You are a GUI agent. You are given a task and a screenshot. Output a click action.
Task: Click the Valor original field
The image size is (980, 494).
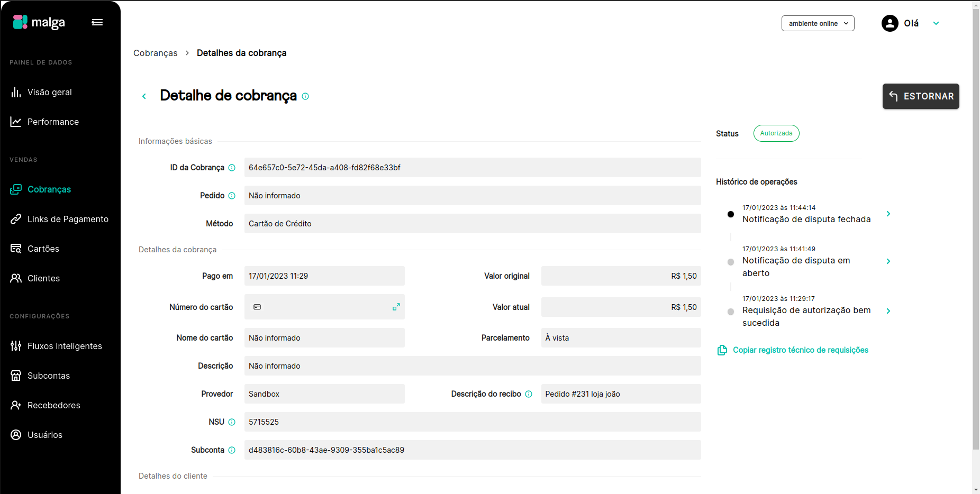click(621, 276)
